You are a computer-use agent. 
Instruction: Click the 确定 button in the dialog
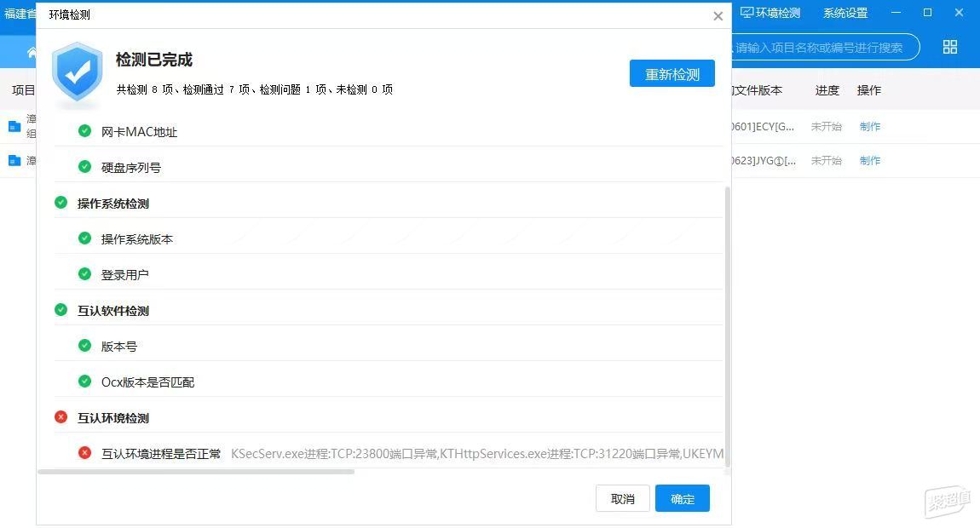click(683, 499)
